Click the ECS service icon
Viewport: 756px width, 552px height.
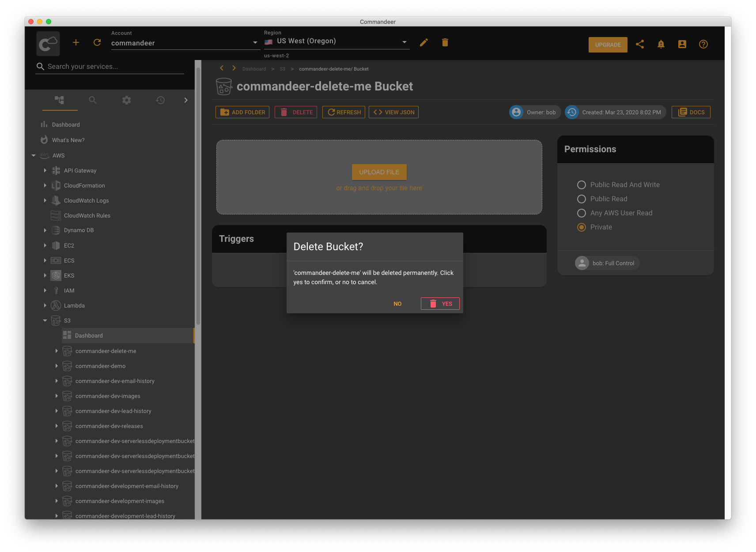(56, 260)
